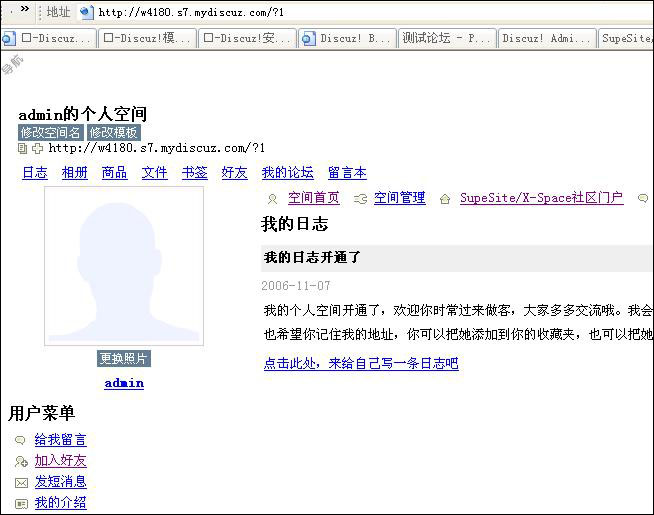Viewport: 654px width, 515px height.
Task: Switch to the 口-Discuz!模... browser tab
Action: tap(147, 38)
